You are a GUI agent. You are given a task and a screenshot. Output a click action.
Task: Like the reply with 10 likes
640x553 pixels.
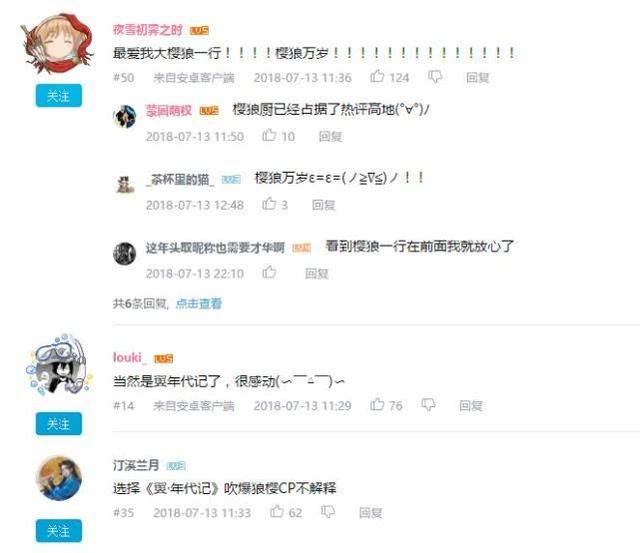[269, 135]
